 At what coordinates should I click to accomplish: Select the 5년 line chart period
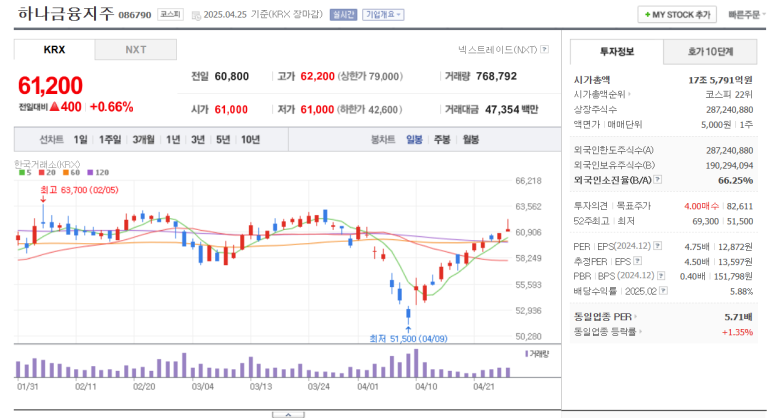(223, 139)
